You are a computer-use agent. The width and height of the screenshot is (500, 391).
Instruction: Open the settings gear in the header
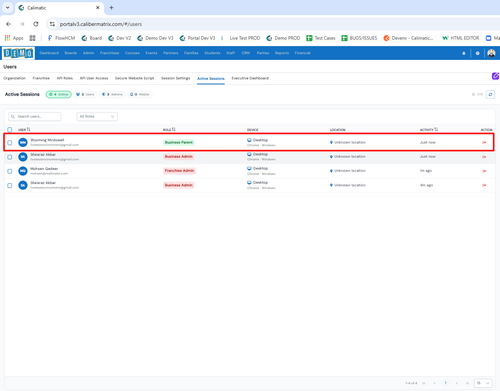(x=477, y=53)
